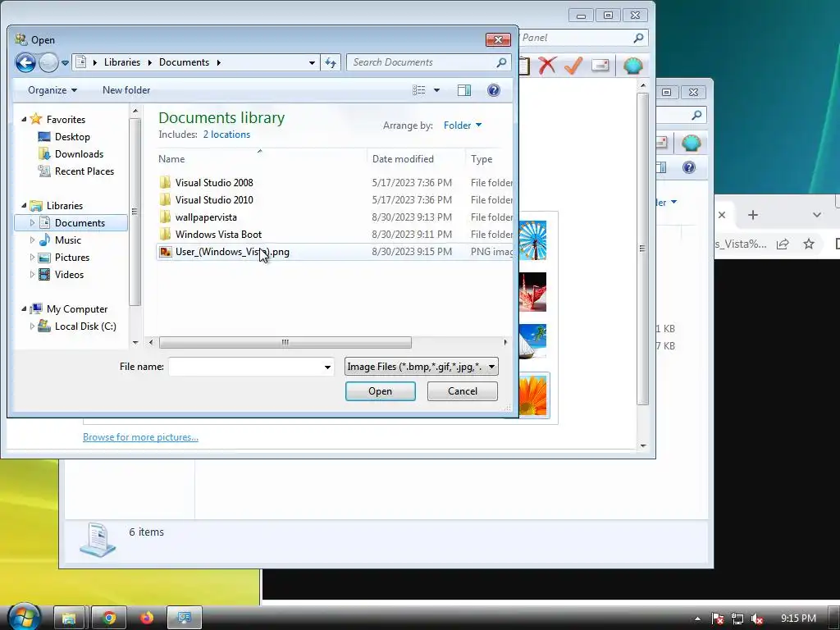Choose the pinwheel account picture
This screenshot has width=840, height=630.
click(x=532, y=240)
